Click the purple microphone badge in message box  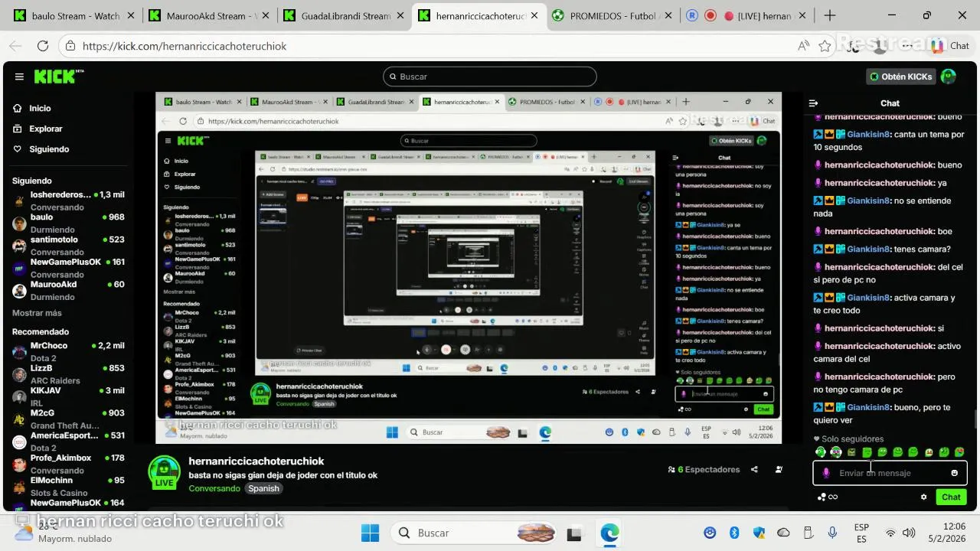tap(825, 473)
